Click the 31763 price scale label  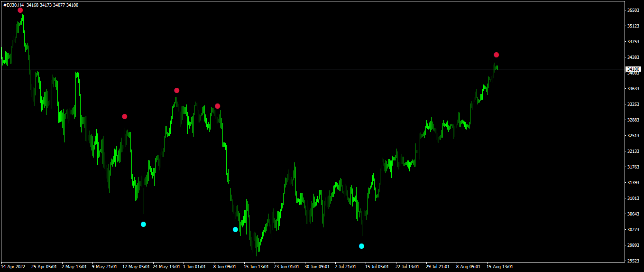coord(634,167)
